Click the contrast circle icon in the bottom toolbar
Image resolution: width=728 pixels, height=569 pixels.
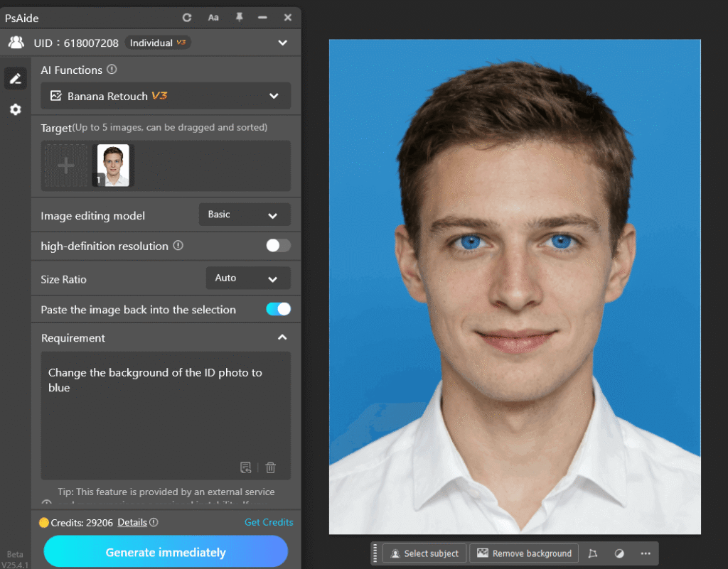(x=619, y=553)
